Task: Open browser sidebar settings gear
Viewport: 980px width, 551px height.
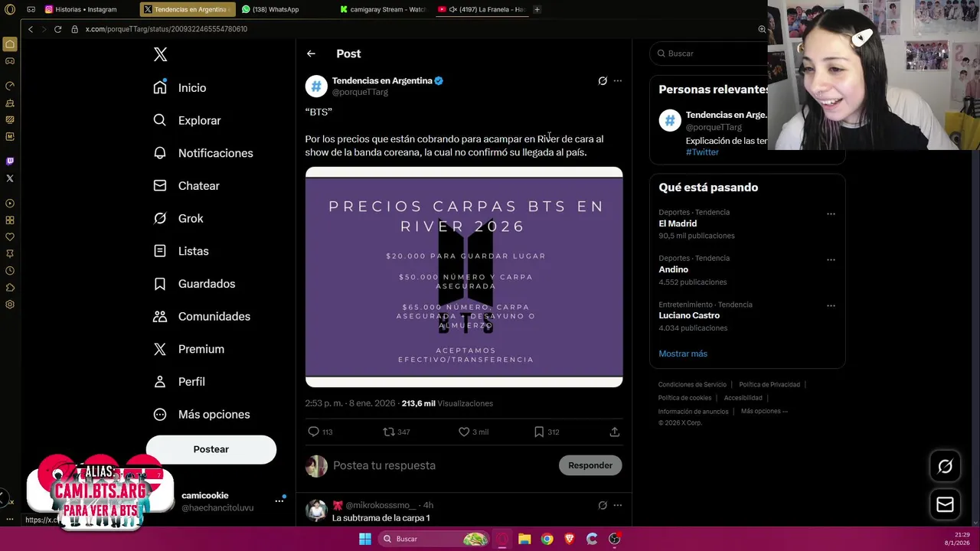Action: 10,305
